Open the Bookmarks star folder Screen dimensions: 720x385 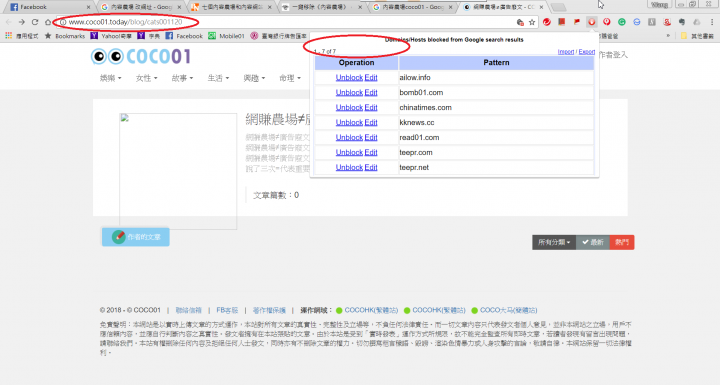tap(65, 36)
